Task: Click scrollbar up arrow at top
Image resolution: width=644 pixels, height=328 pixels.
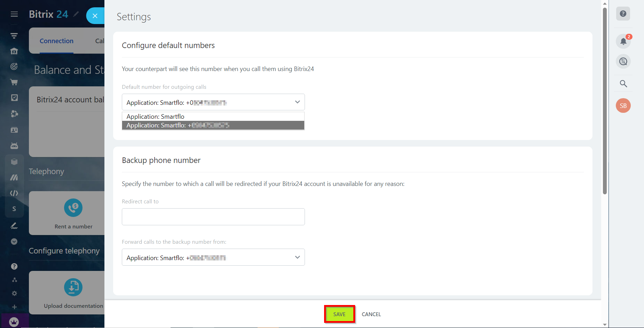Action: [x=605, y=3]
